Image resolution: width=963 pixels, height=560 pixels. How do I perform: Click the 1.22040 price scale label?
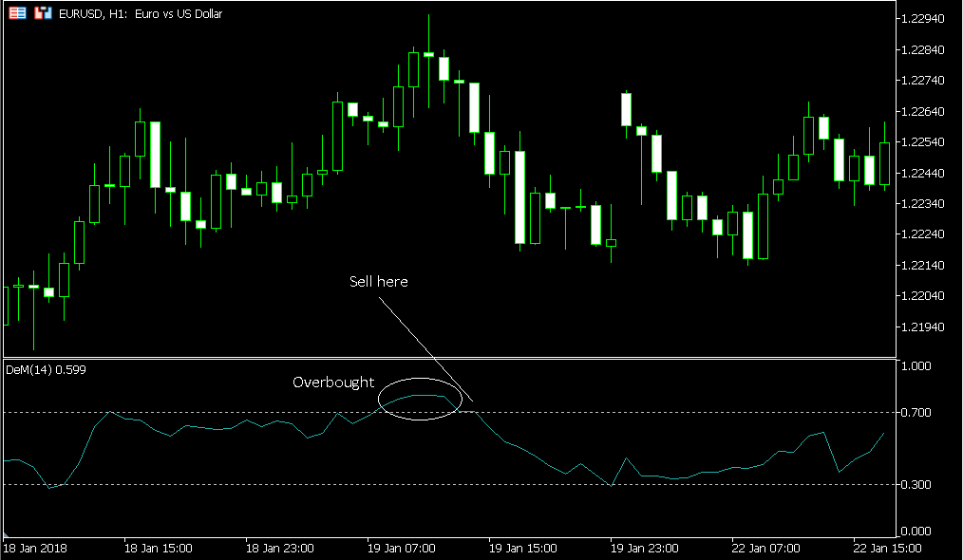click(x=922, y=296)
